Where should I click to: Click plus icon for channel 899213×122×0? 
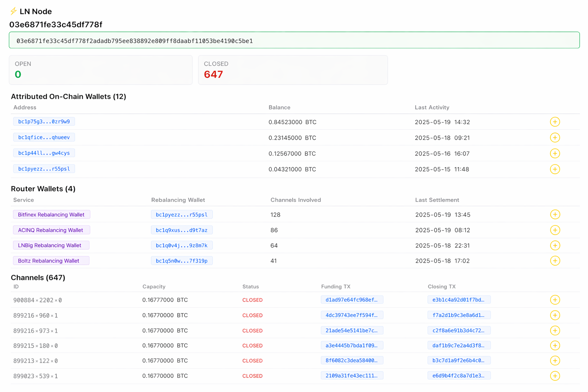(555, 361)
